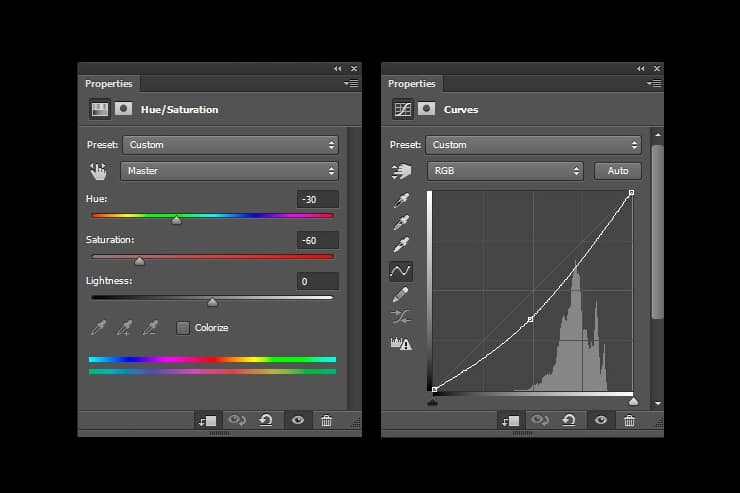
Task: Select the on-image adjustment tool in Hue/Saturation
Action: [97, 171]
